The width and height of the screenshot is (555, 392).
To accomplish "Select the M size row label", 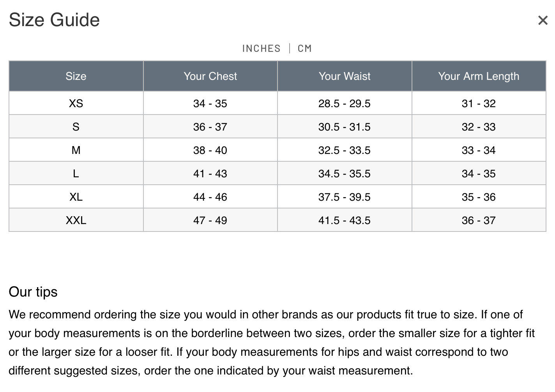I will click(x=76, y=150).
